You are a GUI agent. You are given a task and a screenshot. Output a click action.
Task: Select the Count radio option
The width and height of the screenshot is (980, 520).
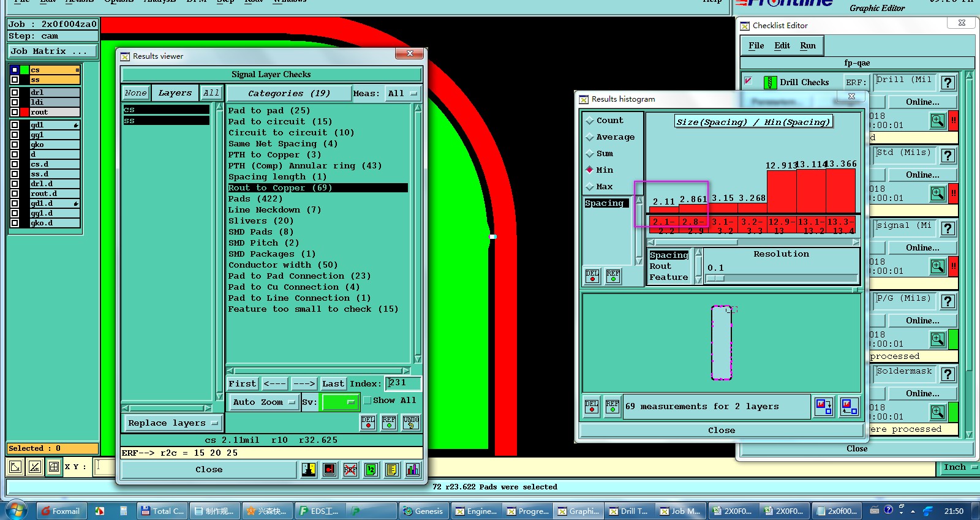590,121
